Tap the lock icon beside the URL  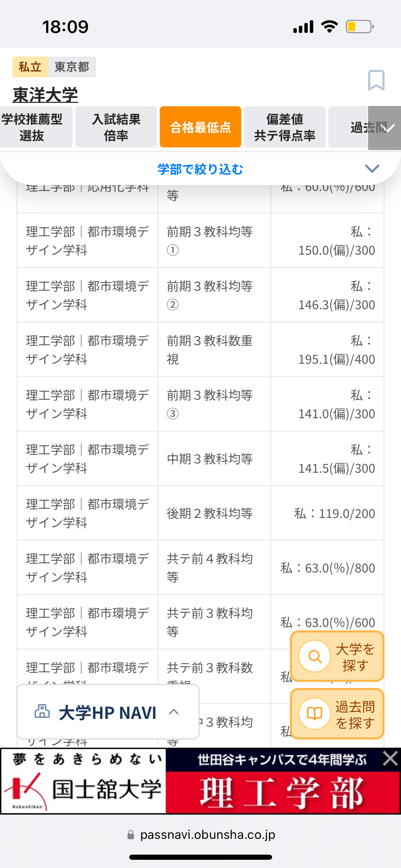click(x=131, y=835)
